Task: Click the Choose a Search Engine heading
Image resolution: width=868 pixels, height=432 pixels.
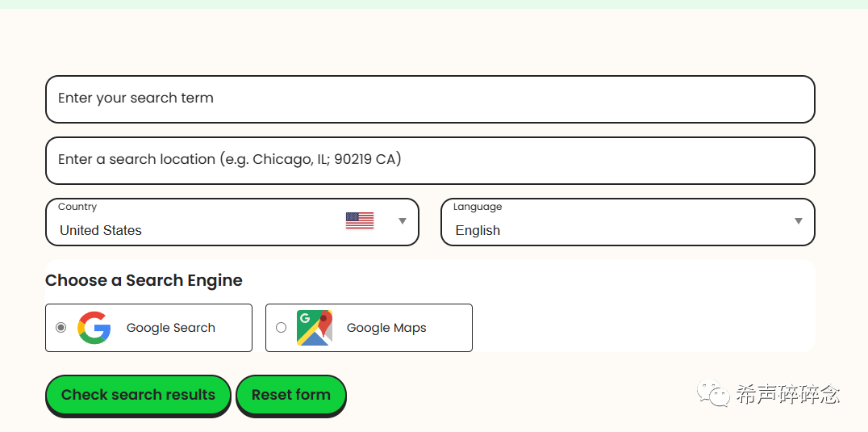Action: tap(144, 280)
